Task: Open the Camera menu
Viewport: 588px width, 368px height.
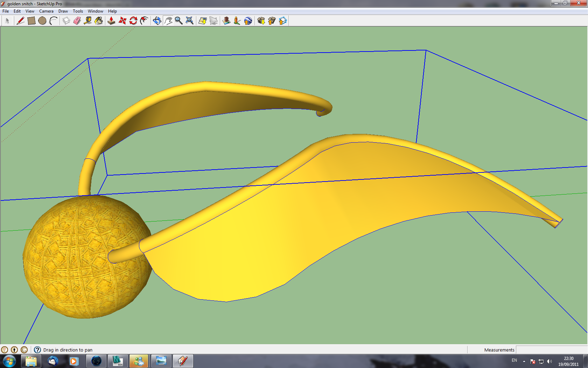Action: (x=46, y=11)
